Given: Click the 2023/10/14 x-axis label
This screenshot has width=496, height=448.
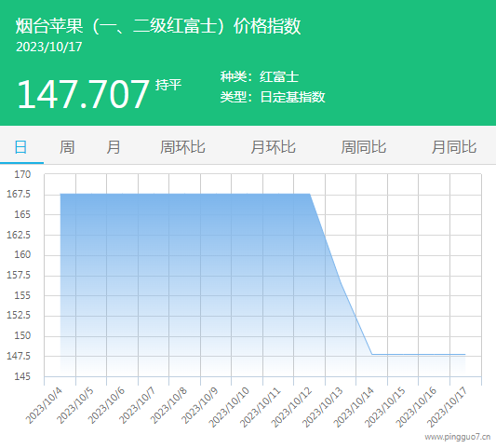Looking at the screenshot, I should (354, 407).
